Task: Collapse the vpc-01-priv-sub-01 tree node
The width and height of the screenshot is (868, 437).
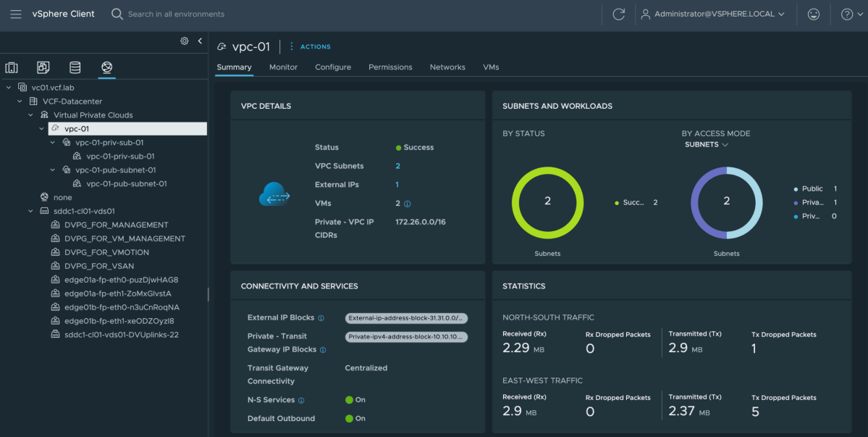Action: 52,142
